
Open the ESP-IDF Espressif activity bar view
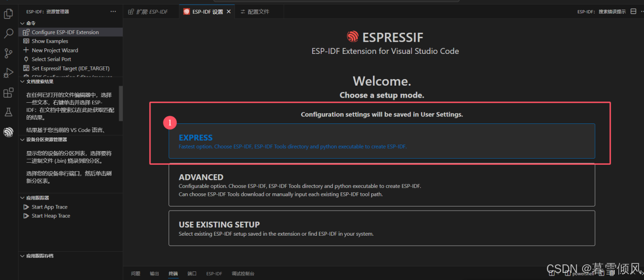pyautogui.click(x=8, y=132)
